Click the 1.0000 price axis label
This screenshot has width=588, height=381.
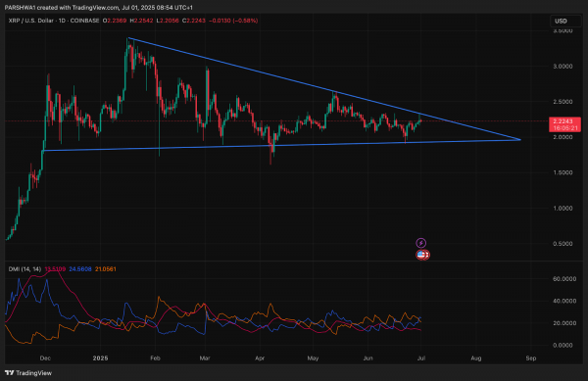click(x=563, y=209)
